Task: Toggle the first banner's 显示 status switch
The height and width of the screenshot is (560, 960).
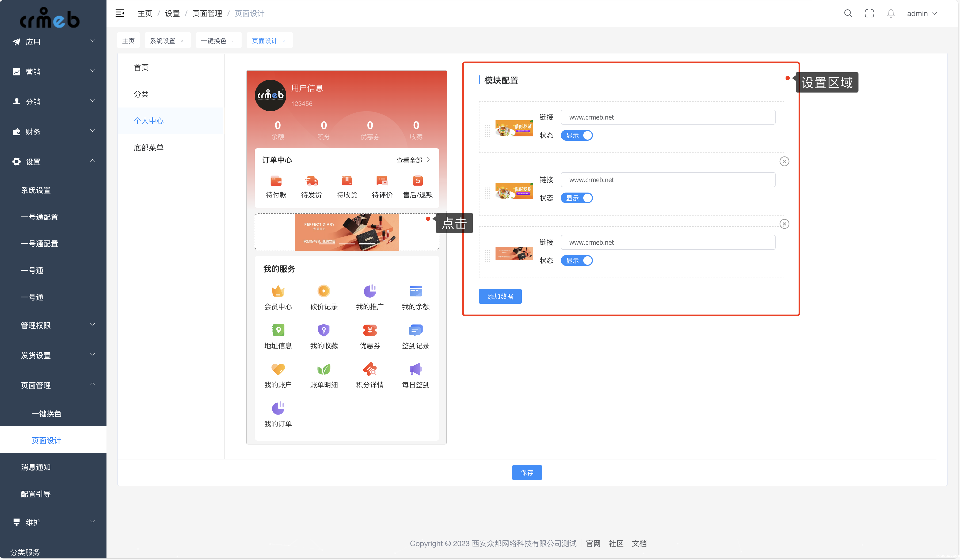Action: [x=576, y=136]
